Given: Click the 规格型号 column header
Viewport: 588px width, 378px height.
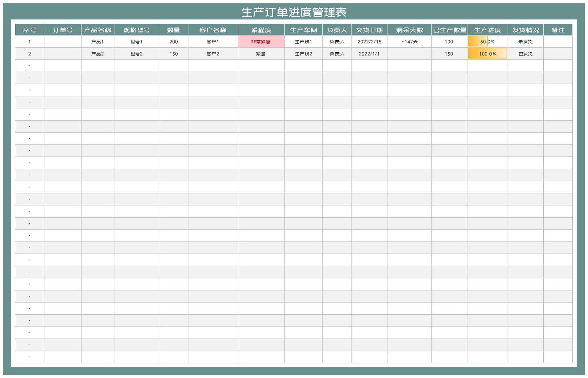Looking at the screenshot, I should point(137,30).
